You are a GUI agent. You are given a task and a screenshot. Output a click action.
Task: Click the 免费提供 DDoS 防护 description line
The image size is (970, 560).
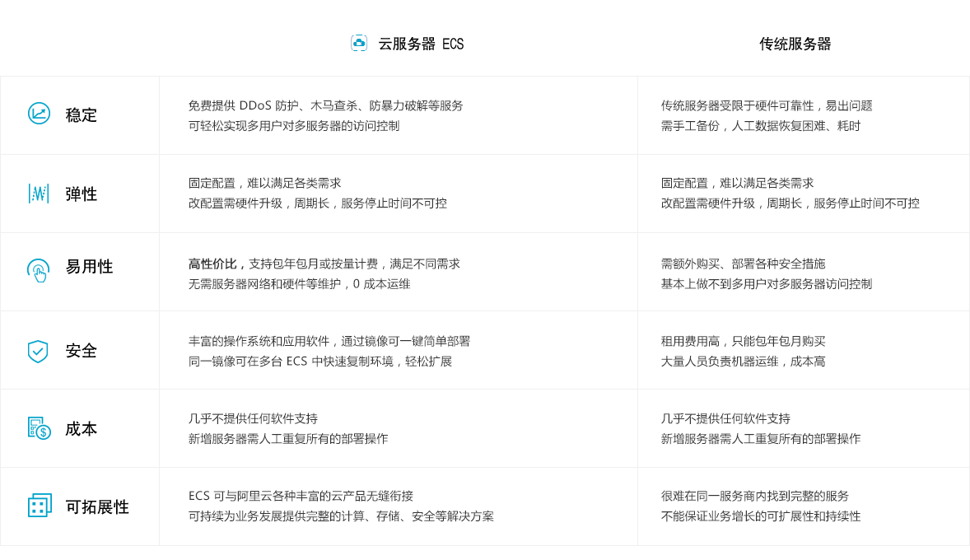coord(325,105)
